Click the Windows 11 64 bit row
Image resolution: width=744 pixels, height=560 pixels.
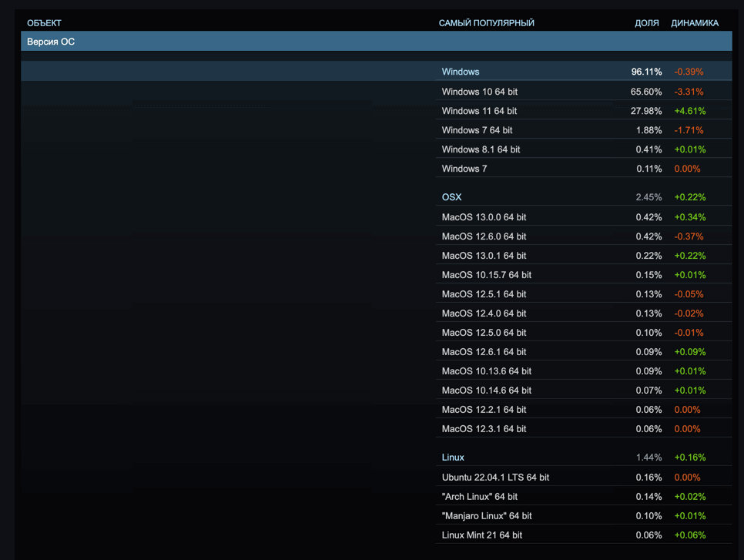(x=584, y=111)
